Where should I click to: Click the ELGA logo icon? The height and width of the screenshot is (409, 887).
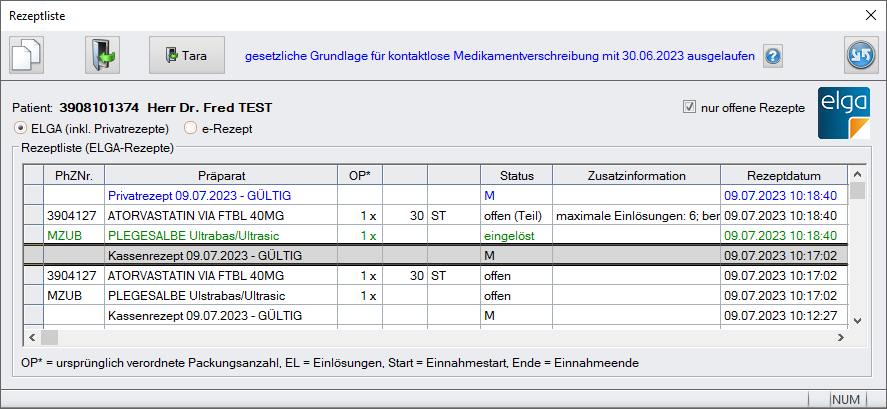tap(844, 112)
